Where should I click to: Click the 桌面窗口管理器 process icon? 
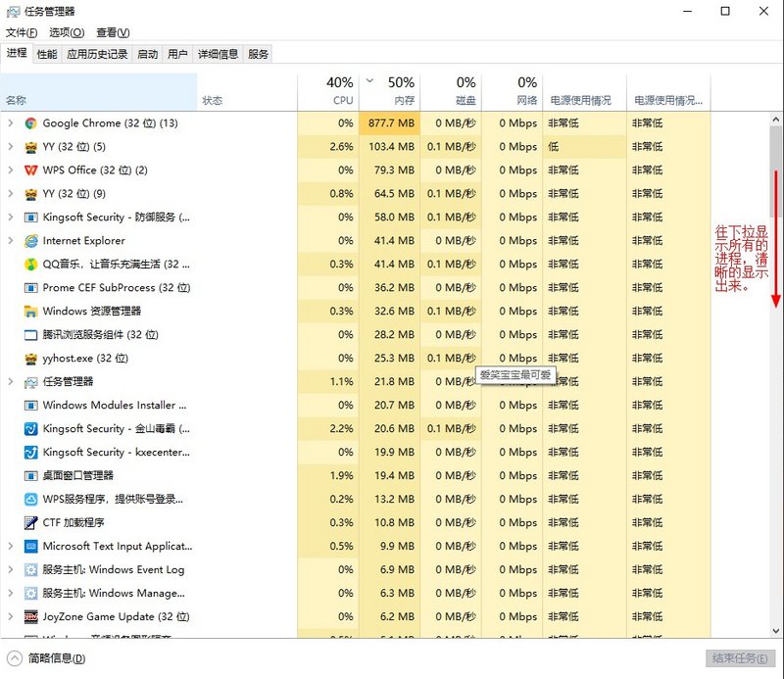(x=31, y=476)
